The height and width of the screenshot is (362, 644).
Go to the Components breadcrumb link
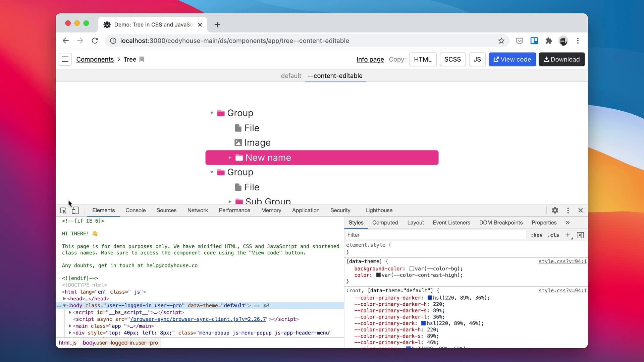coord(95,59)
